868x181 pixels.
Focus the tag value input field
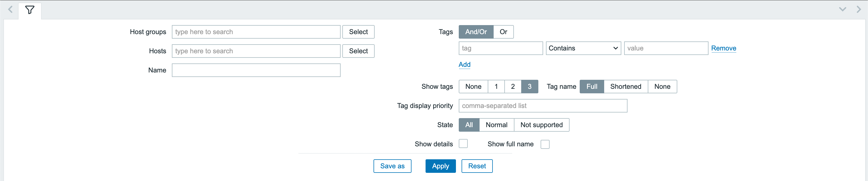pyautogui.click(x=666, y=48)
